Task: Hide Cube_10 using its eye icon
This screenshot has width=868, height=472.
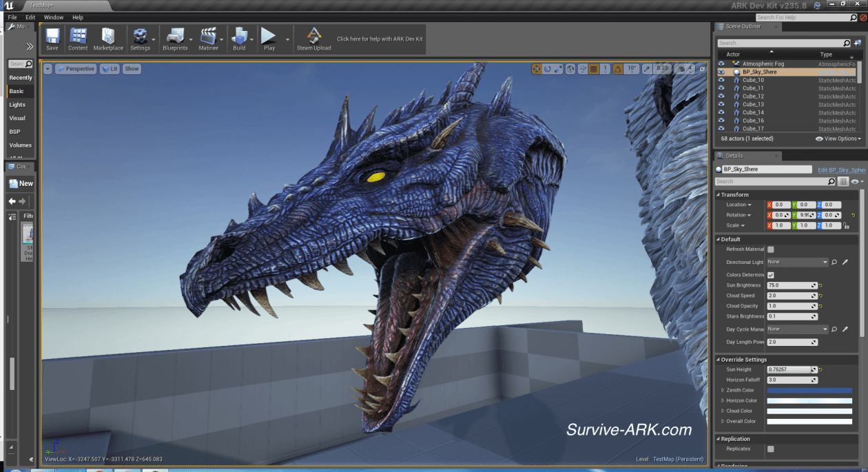Action: coord(721,80)
